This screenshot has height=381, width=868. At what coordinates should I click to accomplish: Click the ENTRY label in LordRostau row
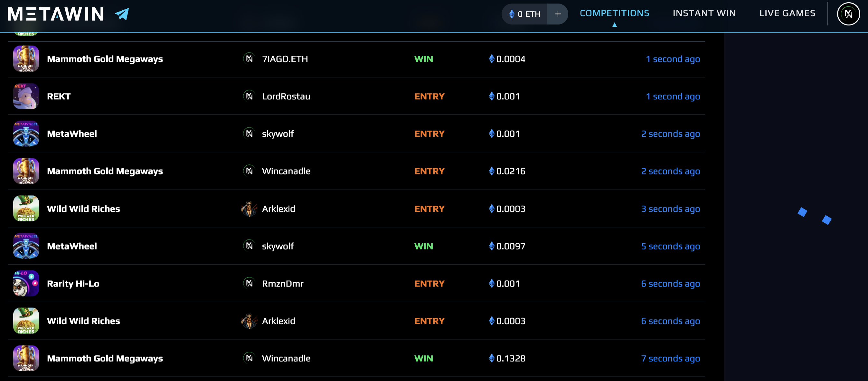click(x=429, y=96)
